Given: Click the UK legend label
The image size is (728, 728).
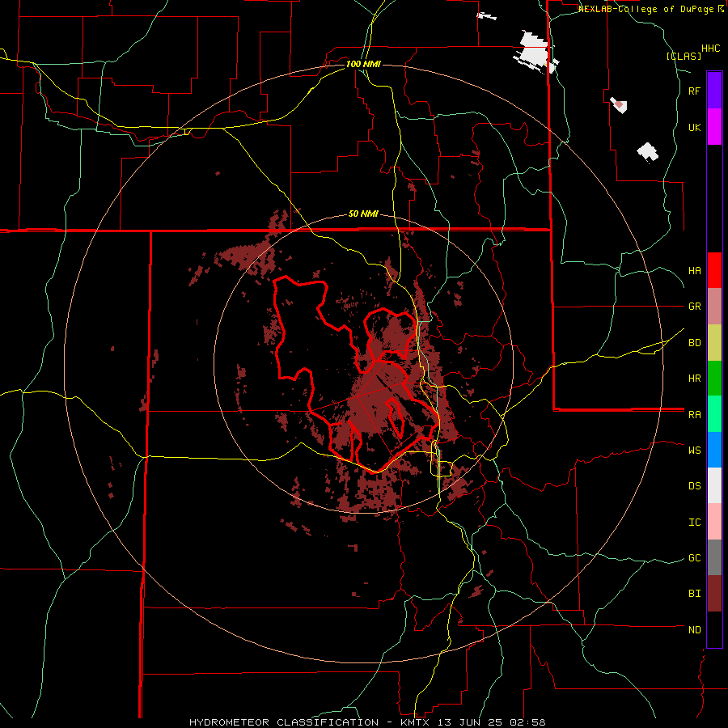Looking at the screenshot, I should click(x=695, y=127).
